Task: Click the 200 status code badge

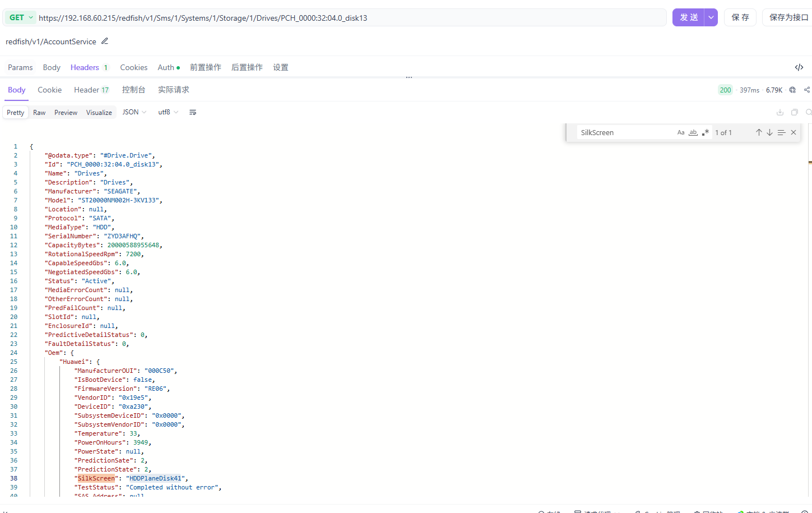Action: click(x=725, y=90)
